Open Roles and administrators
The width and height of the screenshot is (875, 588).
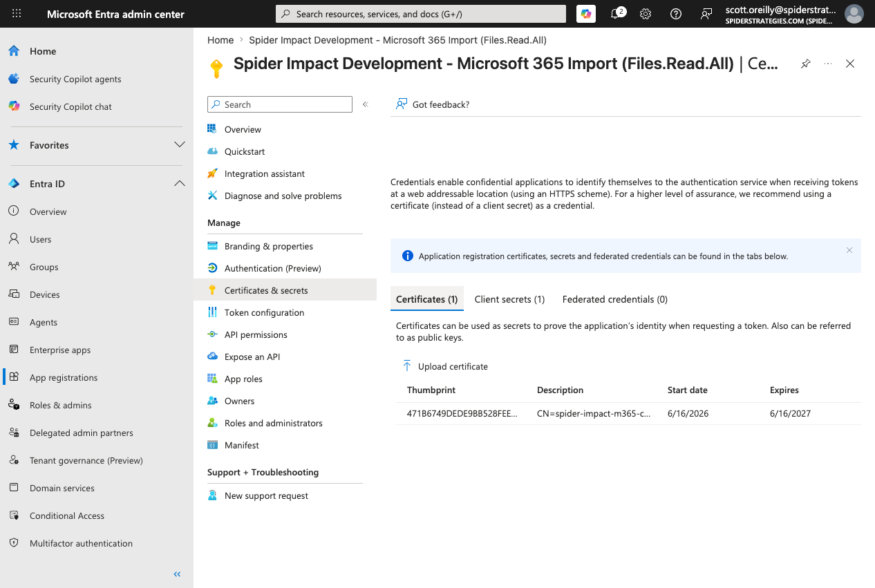(x=274, y=423)
